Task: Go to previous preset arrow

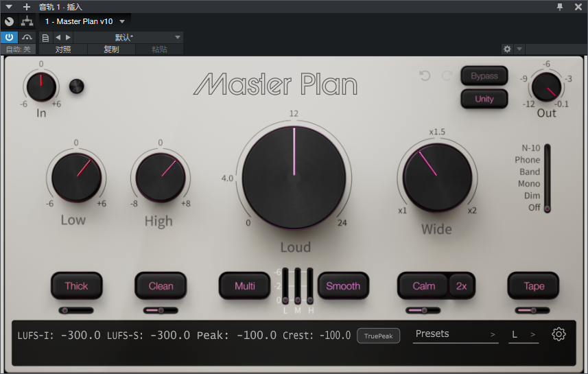Action: 58,38
